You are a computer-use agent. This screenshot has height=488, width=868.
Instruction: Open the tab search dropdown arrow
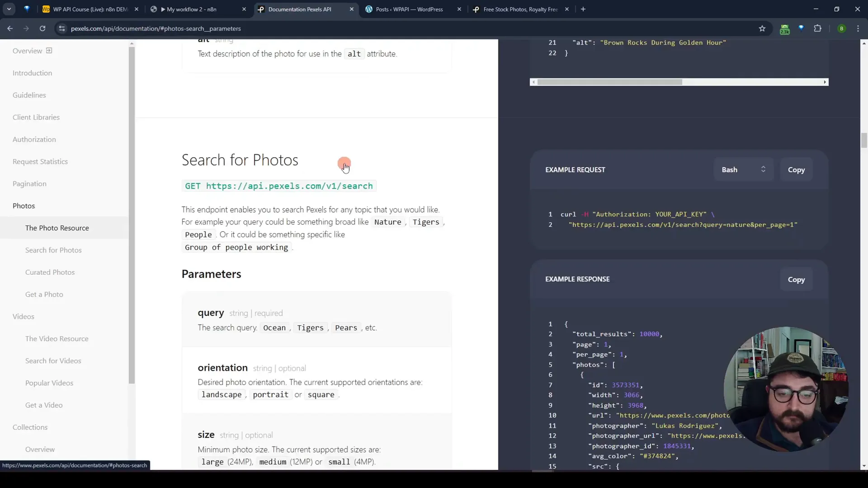point(9,9)
